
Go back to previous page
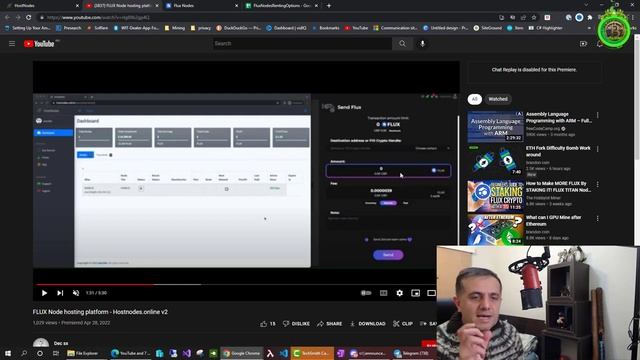coord(7,18)
